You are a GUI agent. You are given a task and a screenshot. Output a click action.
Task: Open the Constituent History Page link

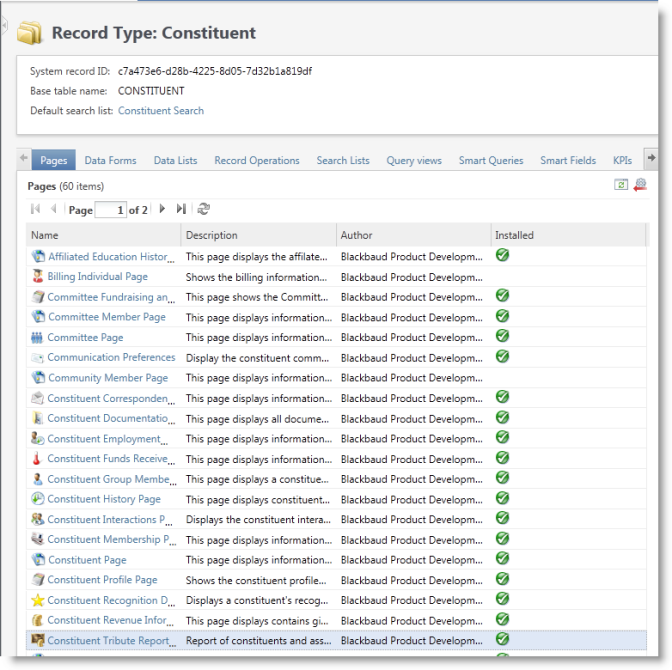[104, 499]
